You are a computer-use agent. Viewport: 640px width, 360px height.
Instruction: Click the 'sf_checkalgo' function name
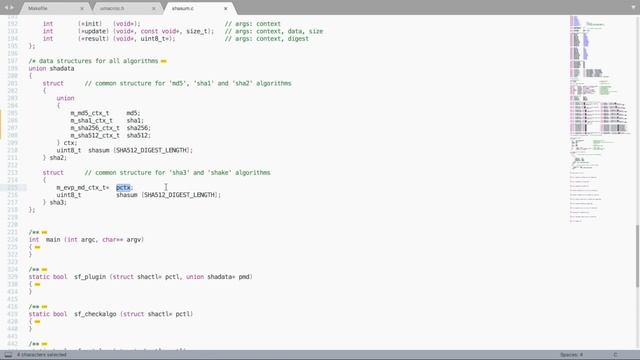tap(95, 314)
